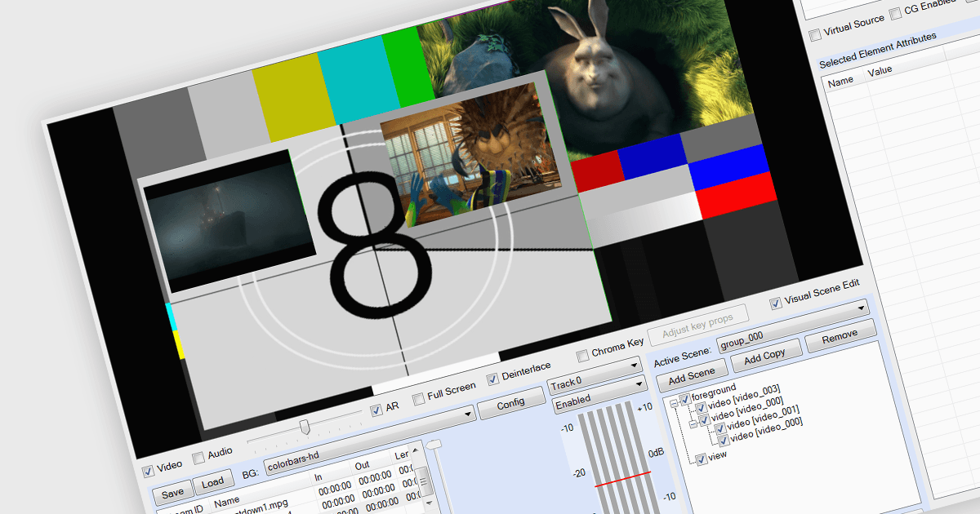Click the -20 label on audio meter
980x514 pixels.
[x=578, y=472]
